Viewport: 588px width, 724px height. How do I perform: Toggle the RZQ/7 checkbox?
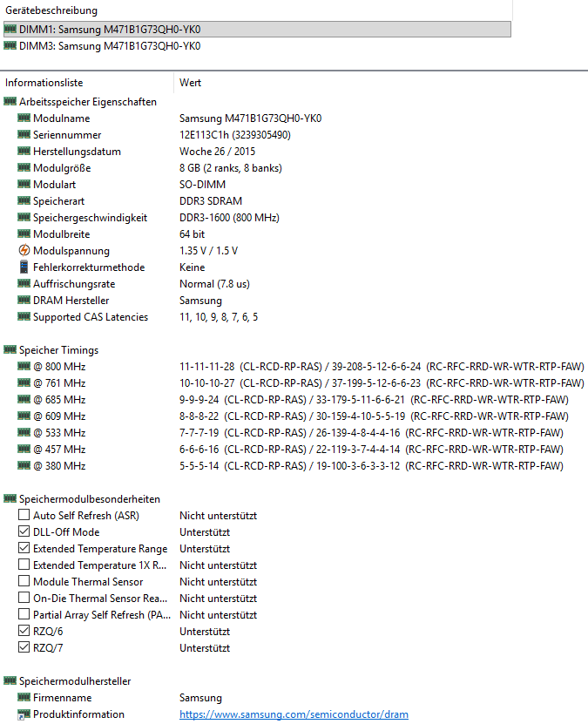24,647
